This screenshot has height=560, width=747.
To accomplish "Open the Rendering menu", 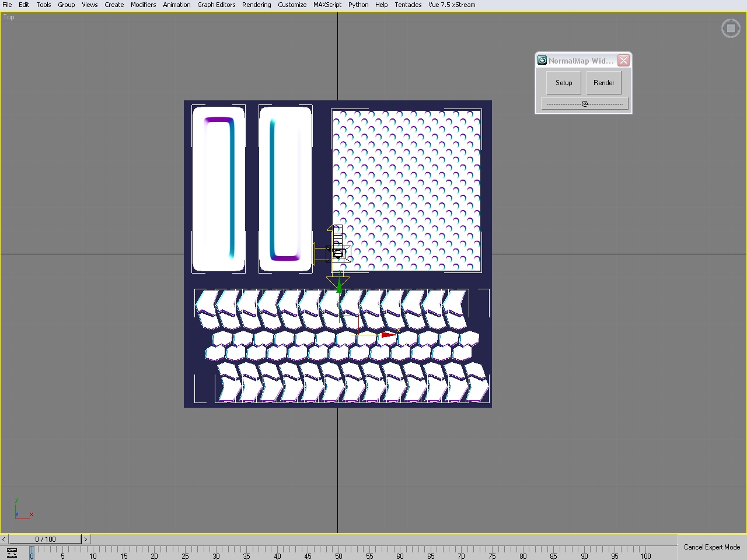I will (256, 5).
